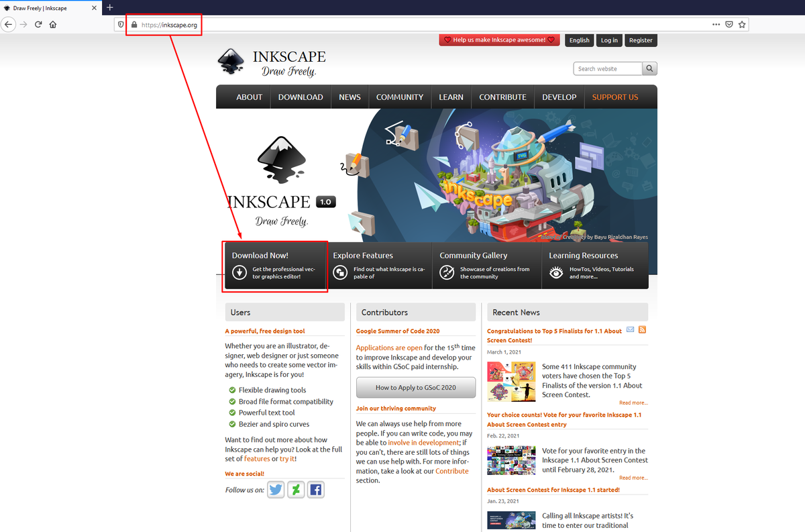Open the CONTRIBUTE menu item

[502, 97]
